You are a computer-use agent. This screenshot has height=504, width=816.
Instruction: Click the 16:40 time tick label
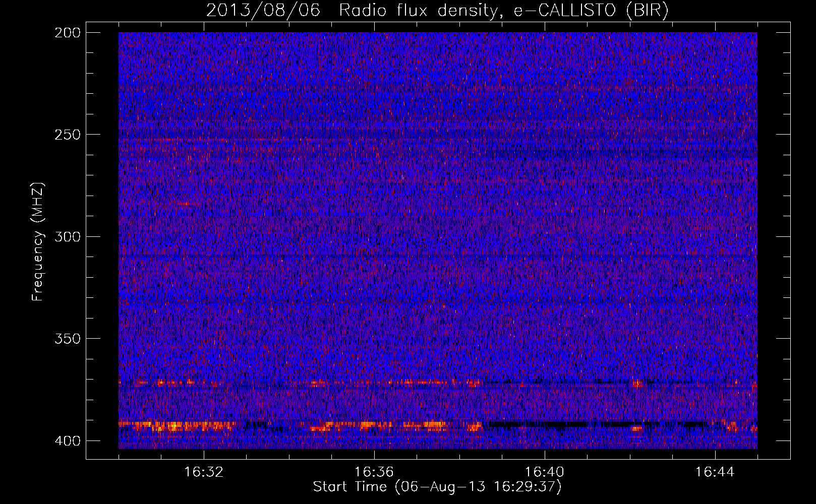[x=545, y=472]
